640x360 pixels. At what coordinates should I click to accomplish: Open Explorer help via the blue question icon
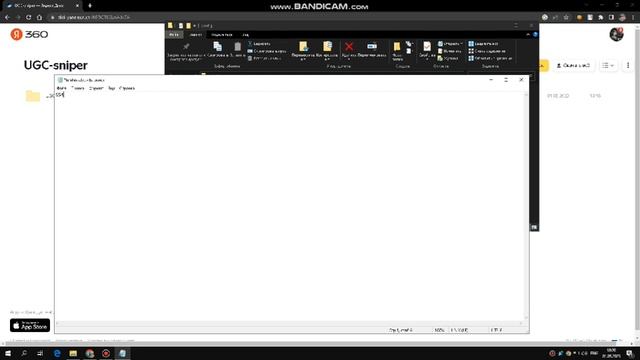(535, 35)
